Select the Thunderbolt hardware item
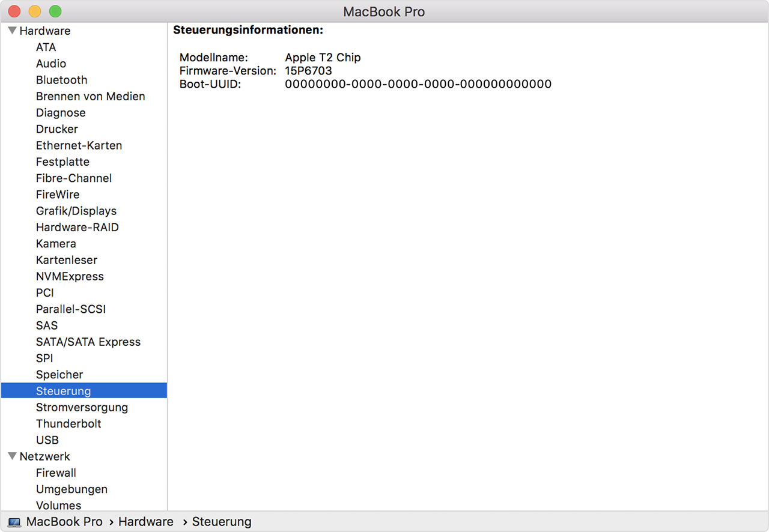The width and height of the screenshot is (769, 532). point(68,423)
